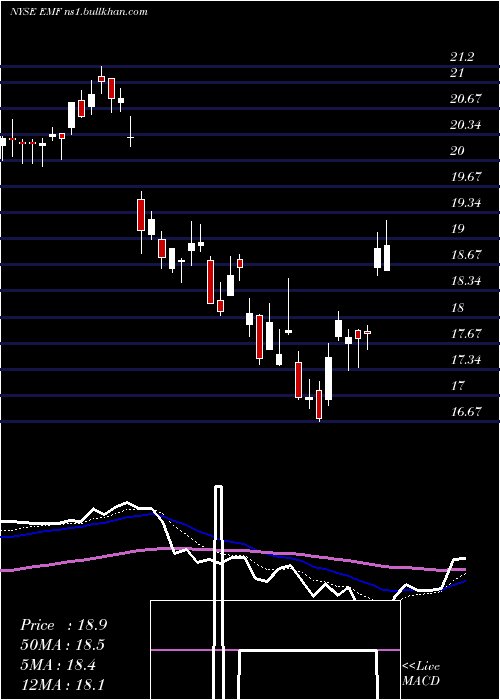Click the '50MA : 18.5' readout
The image size is (500, 700).
pyautogui.click(x=63, y=645)
